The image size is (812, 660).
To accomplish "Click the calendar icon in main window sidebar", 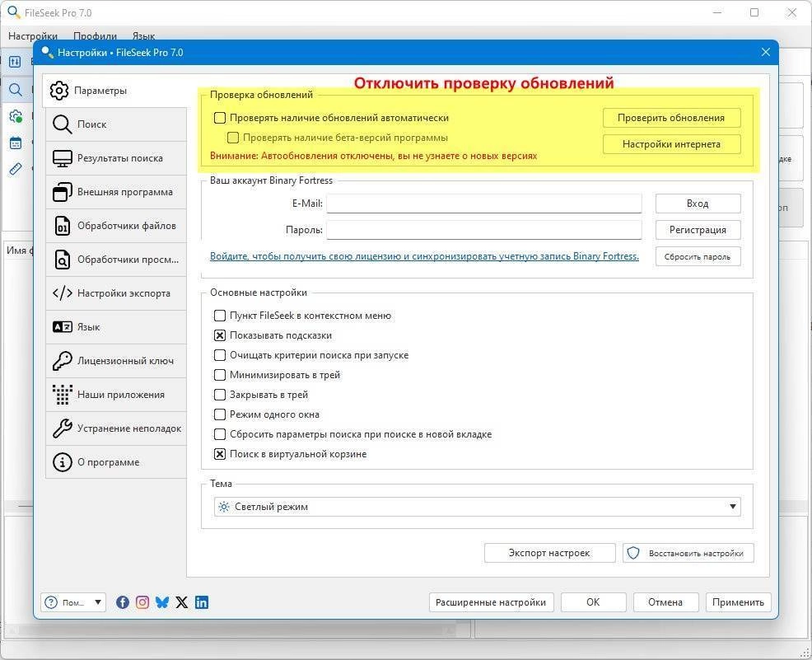I will [16, 143].
